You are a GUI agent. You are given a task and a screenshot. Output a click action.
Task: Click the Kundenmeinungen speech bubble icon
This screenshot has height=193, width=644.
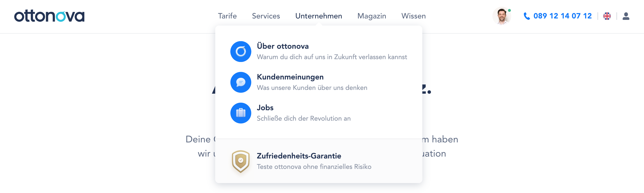(240, 82)
